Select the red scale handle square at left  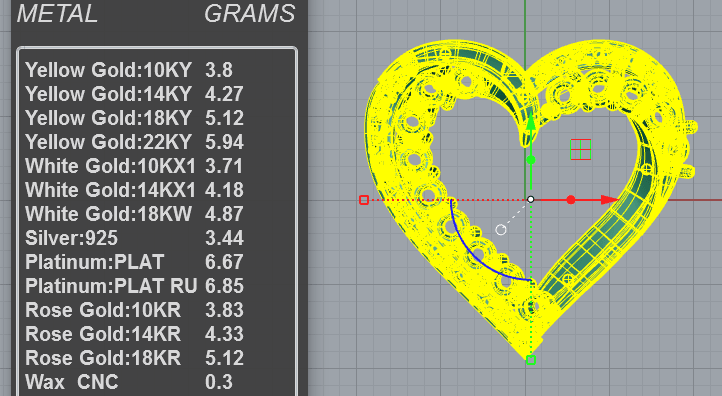364,200
